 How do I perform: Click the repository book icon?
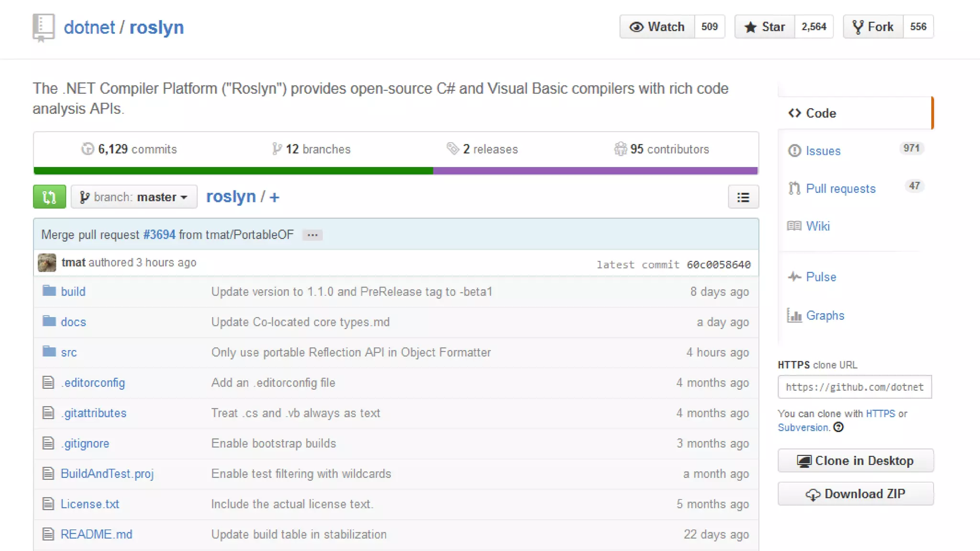click(43, 27)
